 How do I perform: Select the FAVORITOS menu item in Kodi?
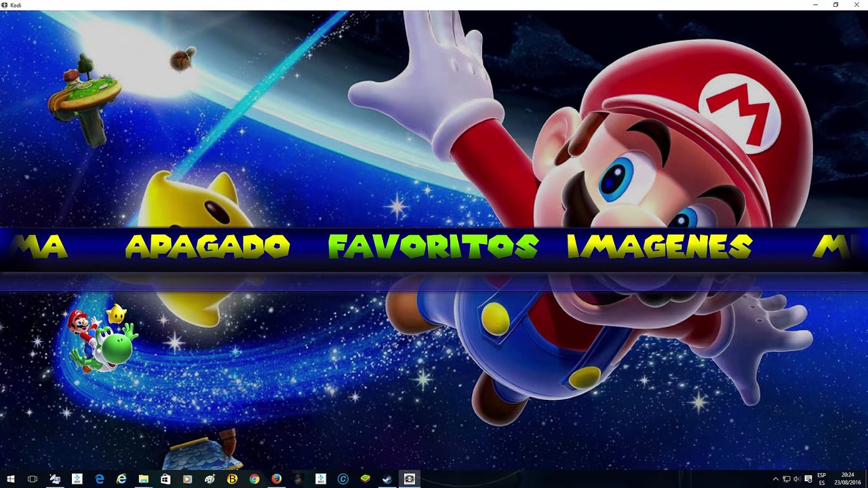[433, 247]
